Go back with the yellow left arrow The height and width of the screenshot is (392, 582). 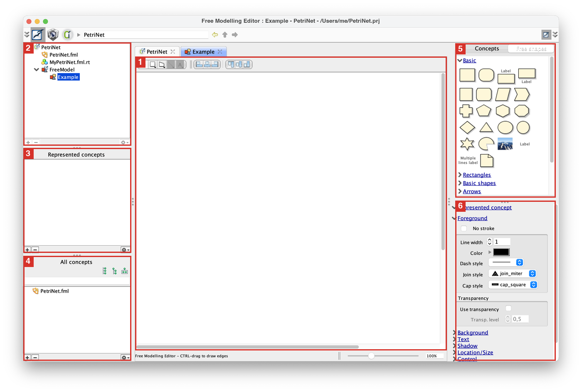click(215, 35)
